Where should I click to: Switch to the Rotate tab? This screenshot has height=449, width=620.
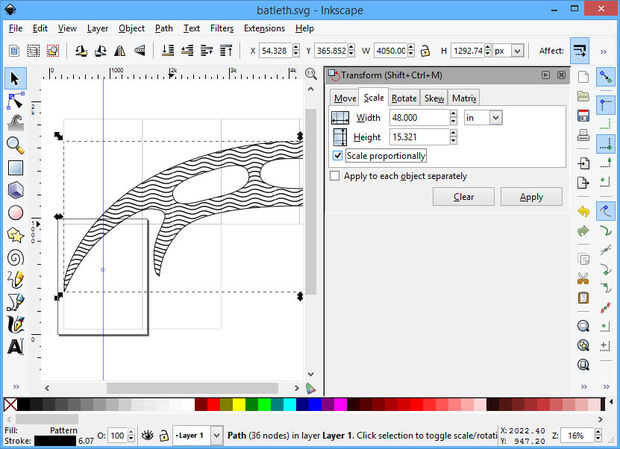click(404, 98)
